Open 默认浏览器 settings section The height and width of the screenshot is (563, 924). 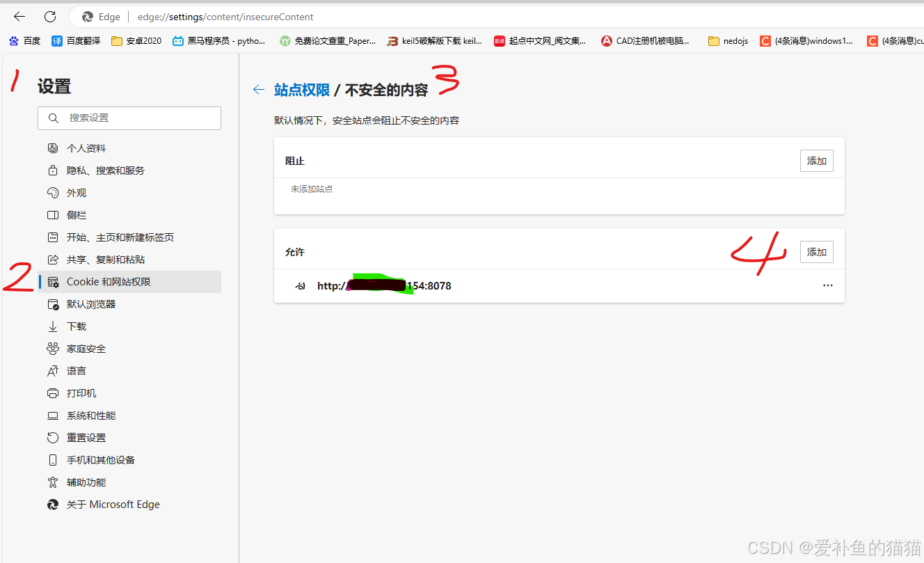pyautogui.click(x=129, y=304)
